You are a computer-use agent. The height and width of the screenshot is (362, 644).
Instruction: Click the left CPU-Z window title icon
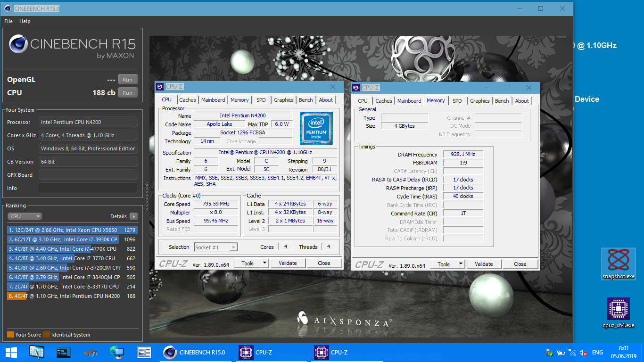(x=160, y=87)
